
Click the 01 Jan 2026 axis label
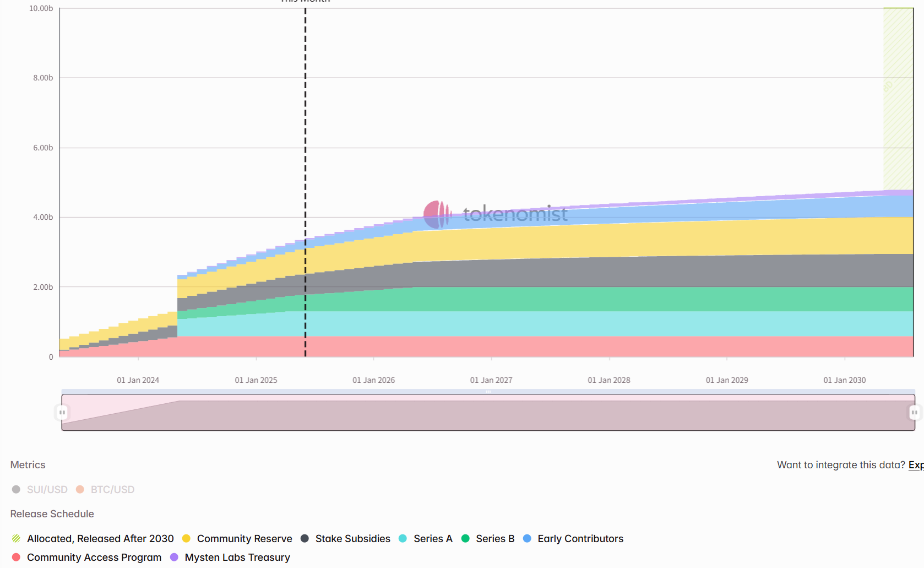click(x=373, y=380)
